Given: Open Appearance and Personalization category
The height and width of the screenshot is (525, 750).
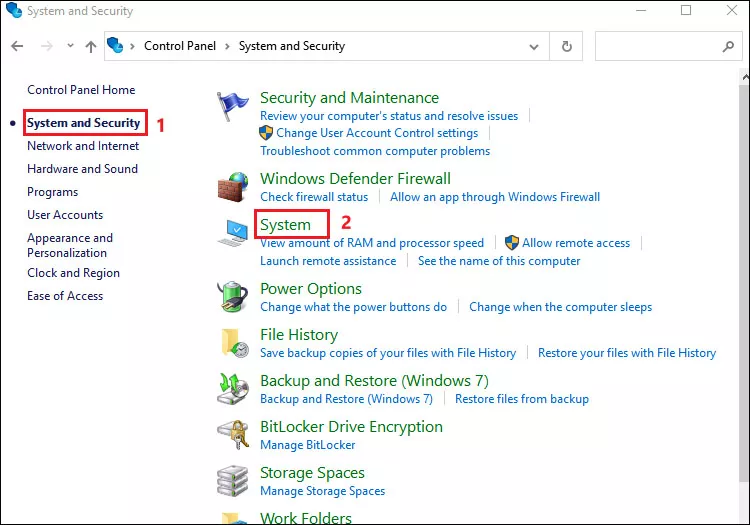Looking at the screenshot, I should coord(70,245).
